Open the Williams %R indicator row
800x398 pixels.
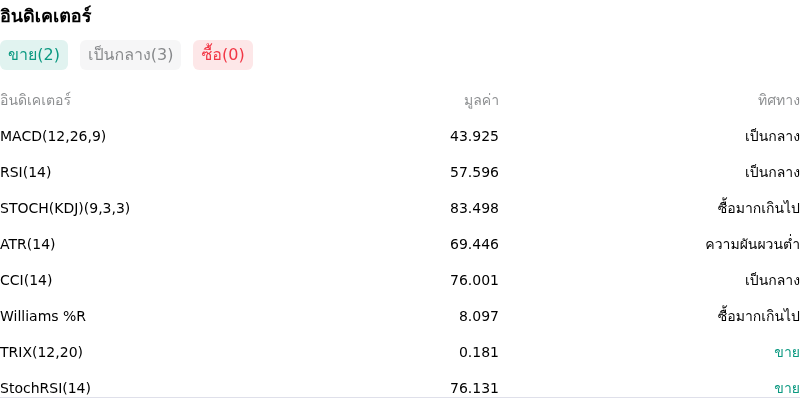pos(400,316)
